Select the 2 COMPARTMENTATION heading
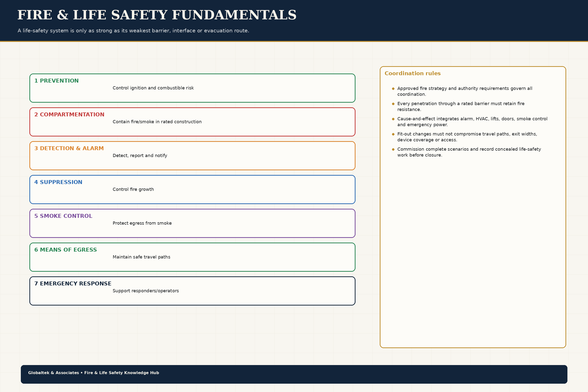Image resolution: width=588 pixels, height=392 pixels. pos(69,114)
